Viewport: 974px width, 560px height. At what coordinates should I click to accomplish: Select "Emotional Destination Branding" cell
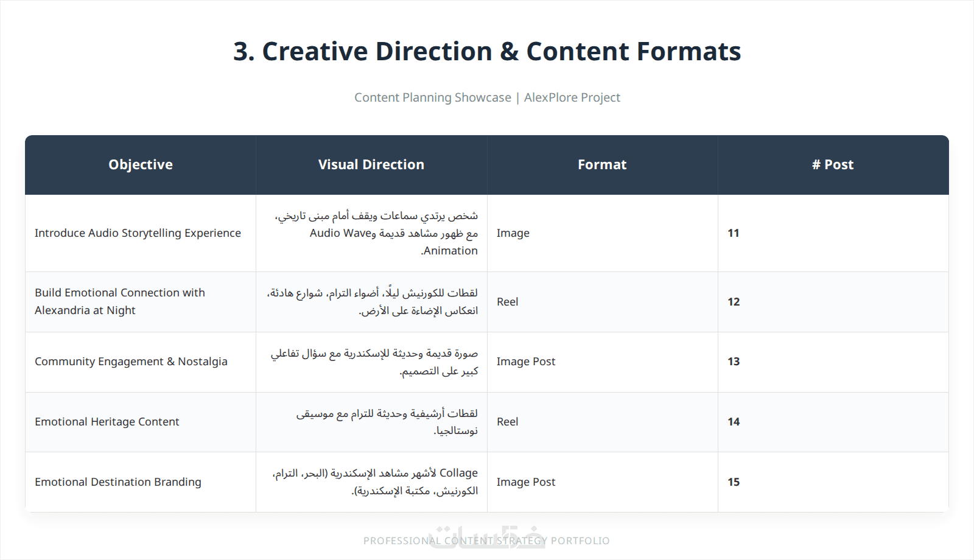pyautogui.click(x=141, y=482)
